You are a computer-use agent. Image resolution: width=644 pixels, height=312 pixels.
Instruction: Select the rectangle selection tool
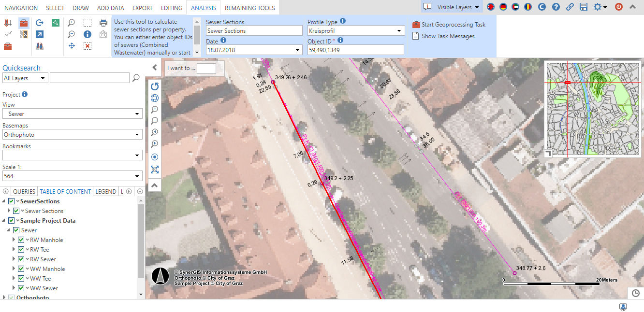click(x=88, y=22)
